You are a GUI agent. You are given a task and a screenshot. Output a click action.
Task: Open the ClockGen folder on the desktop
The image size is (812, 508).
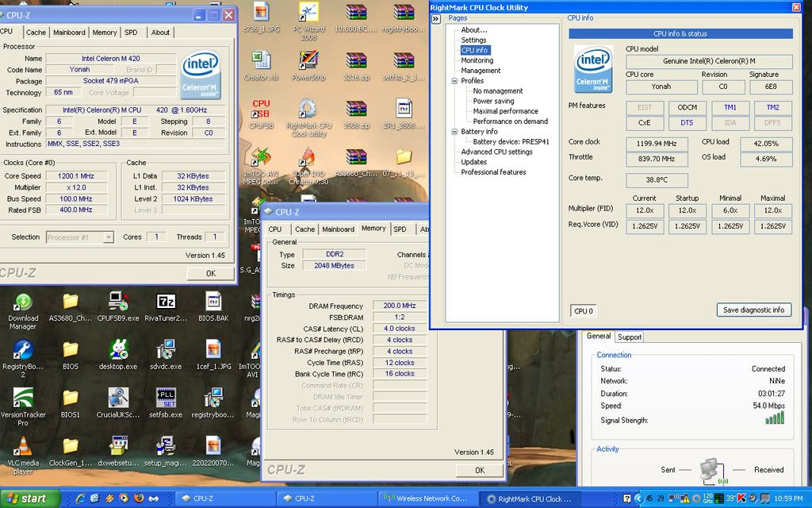71,452
